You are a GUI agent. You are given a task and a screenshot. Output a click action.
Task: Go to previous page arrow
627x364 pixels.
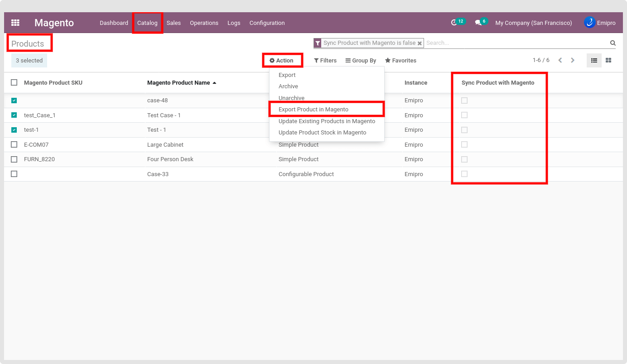click(x=560, y=60)
